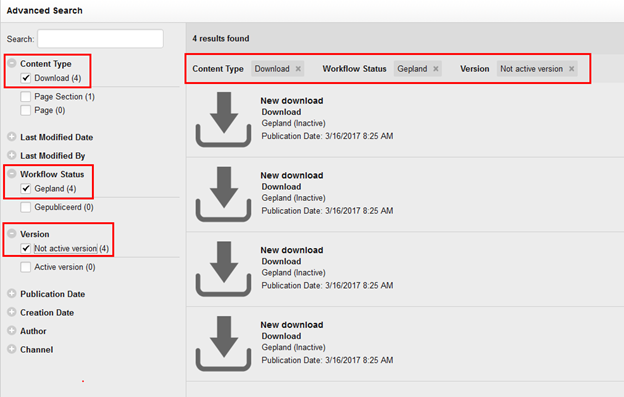Uncheck the Not active version (4) checkbox
Screen dimensions: 624x397
26,248
